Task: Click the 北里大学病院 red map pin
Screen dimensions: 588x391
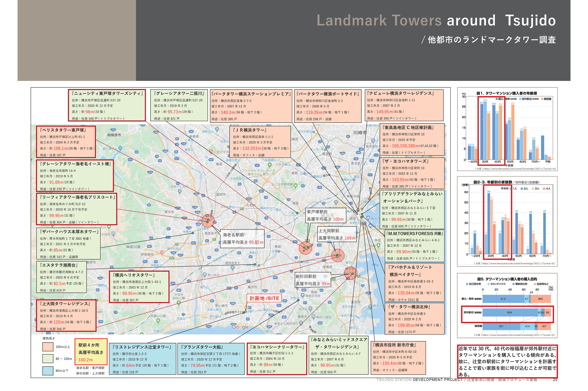Action: [x=211, y=151]
